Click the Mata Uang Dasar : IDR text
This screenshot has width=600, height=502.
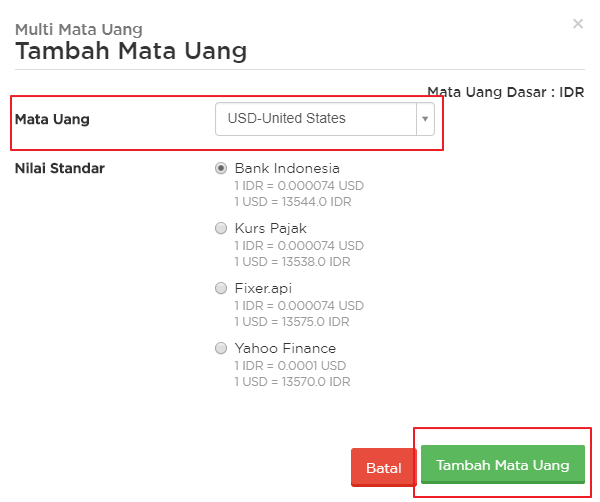(x=505, y=92)
